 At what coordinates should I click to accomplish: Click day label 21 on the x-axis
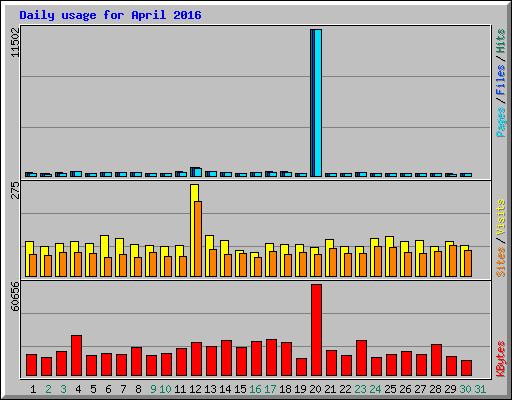330,389
